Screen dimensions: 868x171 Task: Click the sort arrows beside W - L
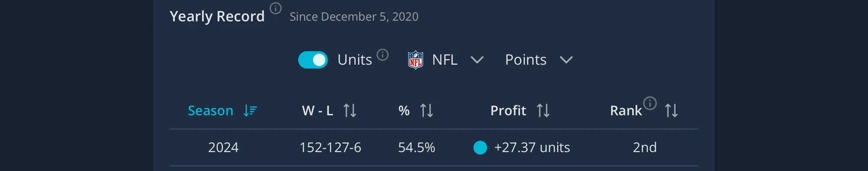pos(350,111)
